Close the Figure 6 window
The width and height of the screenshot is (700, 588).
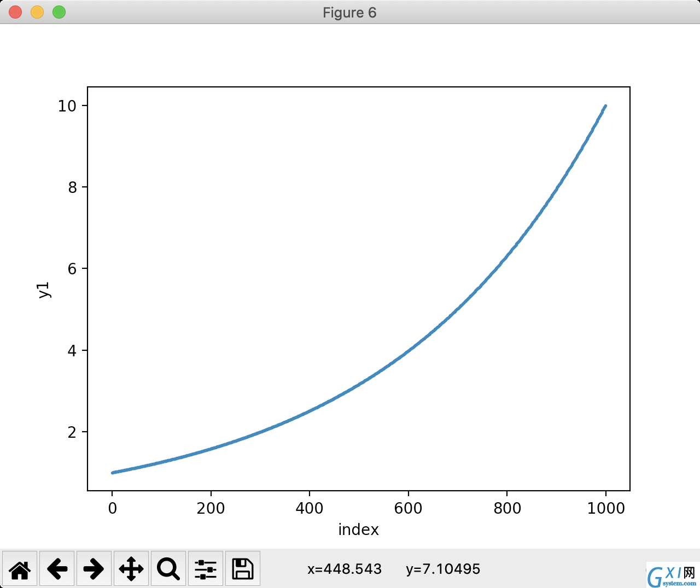point(15,12)
